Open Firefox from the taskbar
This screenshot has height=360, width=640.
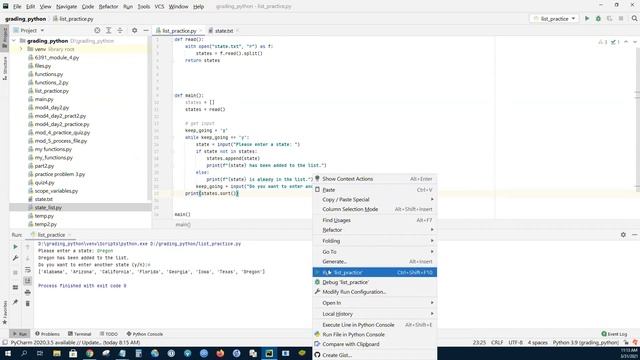pyautogui.click(x=220, y=353)
